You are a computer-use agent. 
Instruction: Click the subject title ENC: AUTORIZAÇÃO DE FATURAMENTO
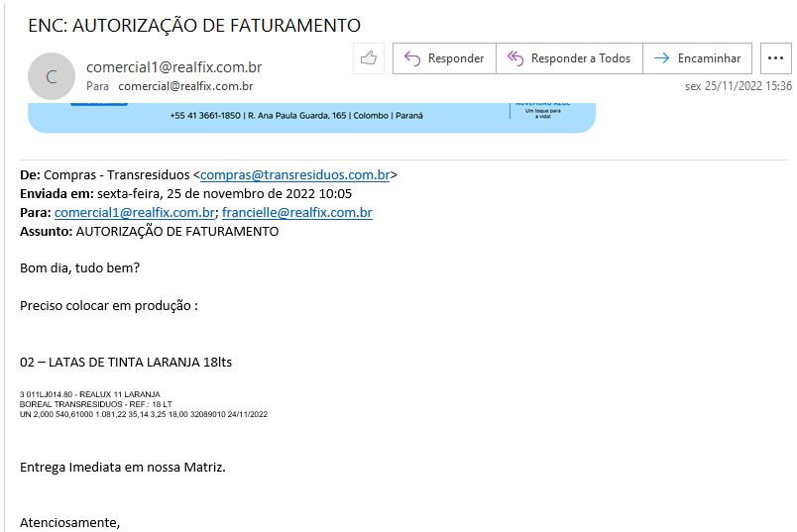(194, 25)
